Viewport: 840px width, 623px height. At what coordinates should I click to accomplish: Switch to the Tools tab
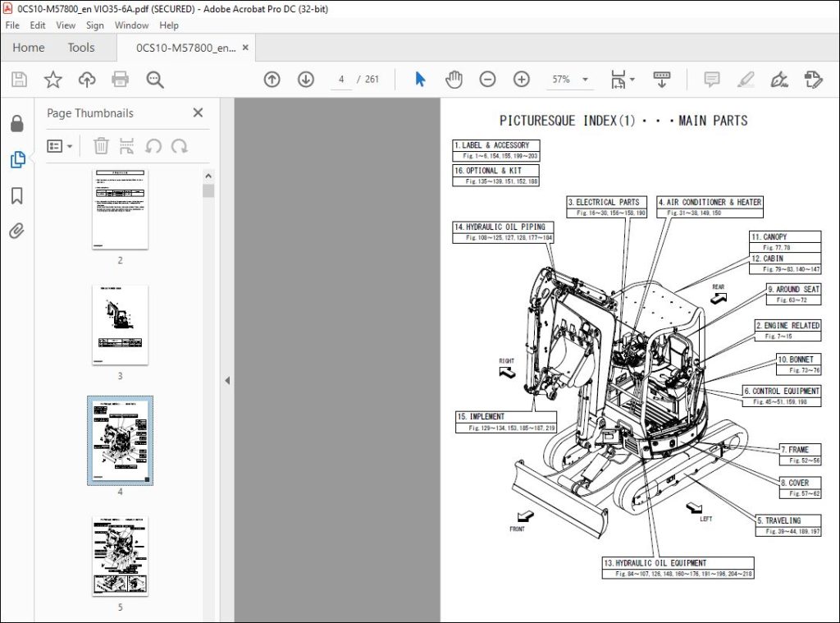pyautogui.click(x=81, y=48)
